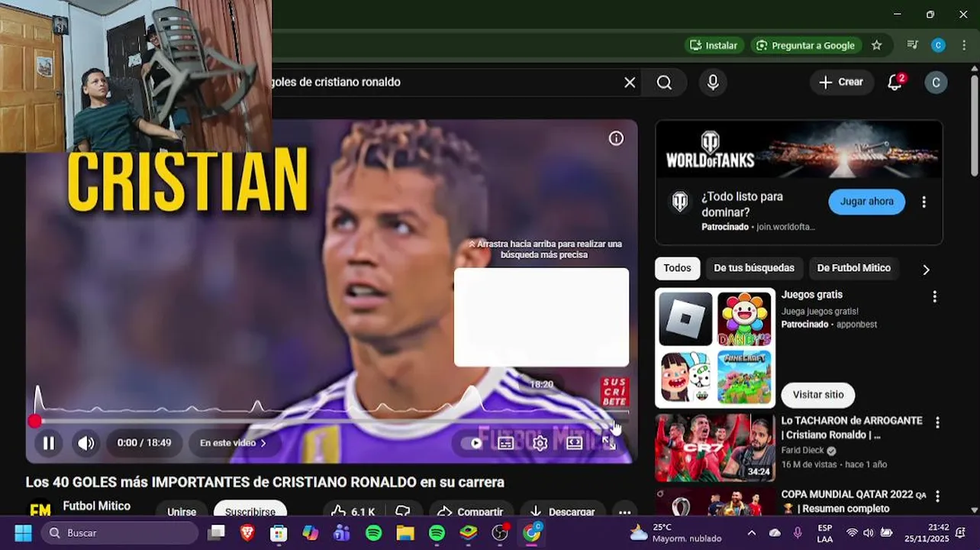Open OBS Studio from the taskbar
Image resolution: width=980 pixels, height=550 pixels.
(500, 533)
